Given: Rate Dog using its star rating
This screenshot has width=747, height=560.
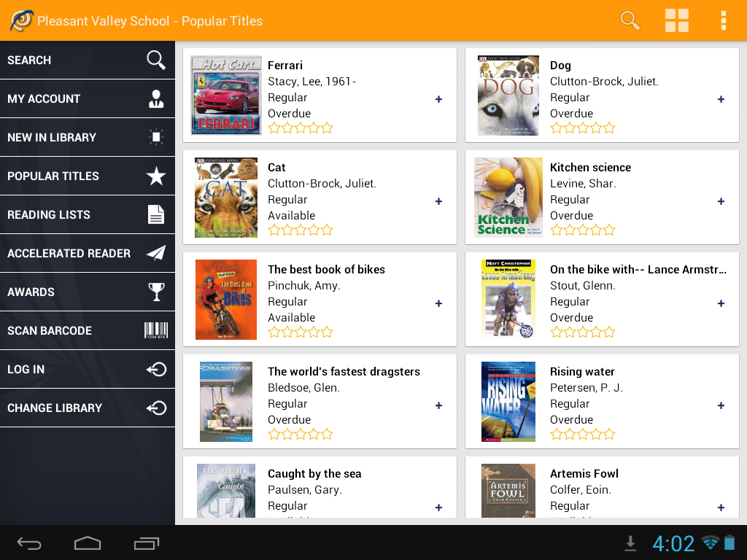Looking at the screenshot, I should pyautogui.click(x=583, y=128).
